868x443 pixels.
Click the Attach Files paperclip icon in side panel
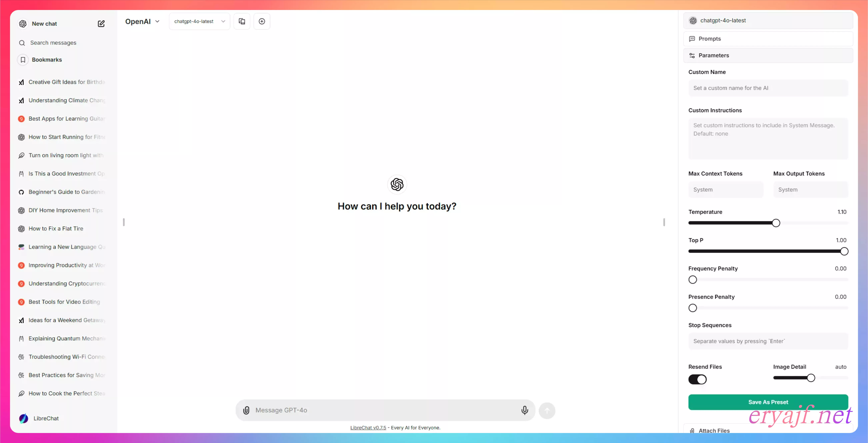[692, 431]
